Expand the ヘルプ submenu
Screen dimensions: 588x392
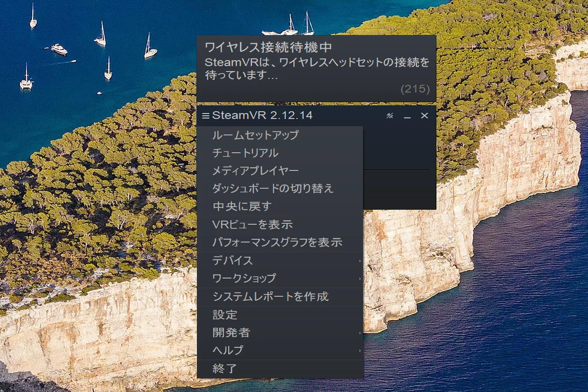click(x=280, y=350)
